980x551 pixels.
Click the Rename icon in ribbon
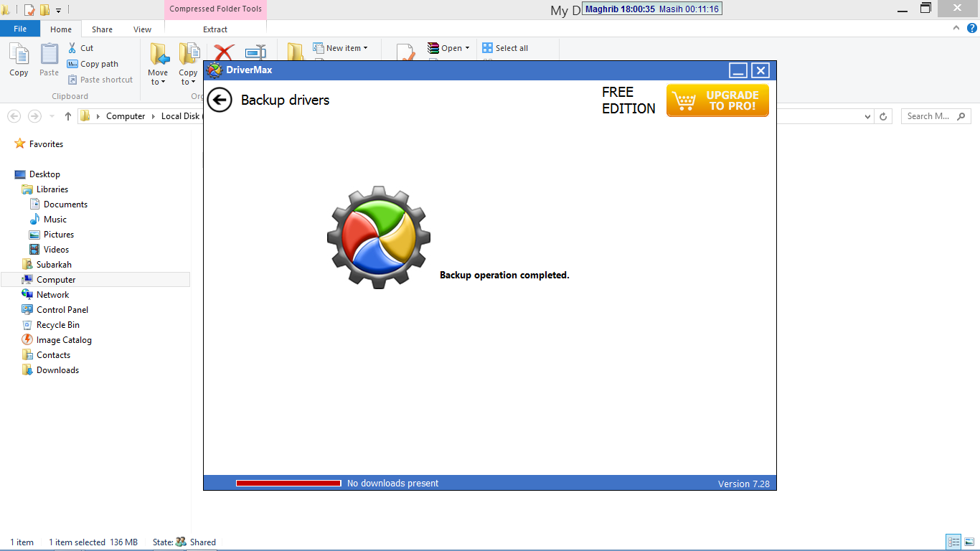tap(255, 52)
